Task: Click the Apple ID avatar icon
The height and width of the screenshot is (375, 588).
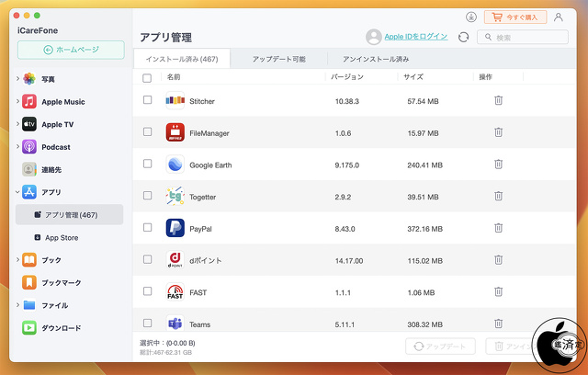Action: click(x=374, y=37)
